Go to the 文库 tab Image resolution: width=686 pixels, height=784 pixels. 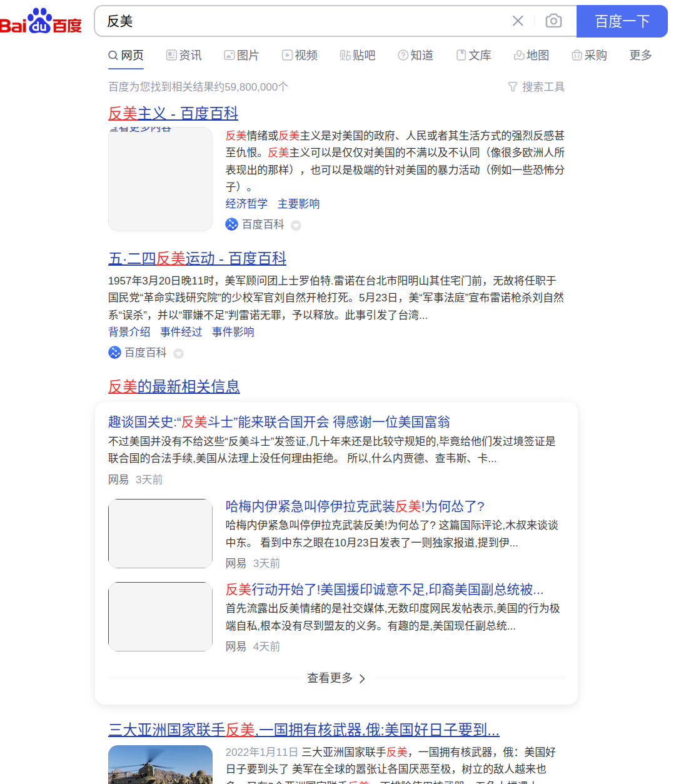click(x=474, y=56)
